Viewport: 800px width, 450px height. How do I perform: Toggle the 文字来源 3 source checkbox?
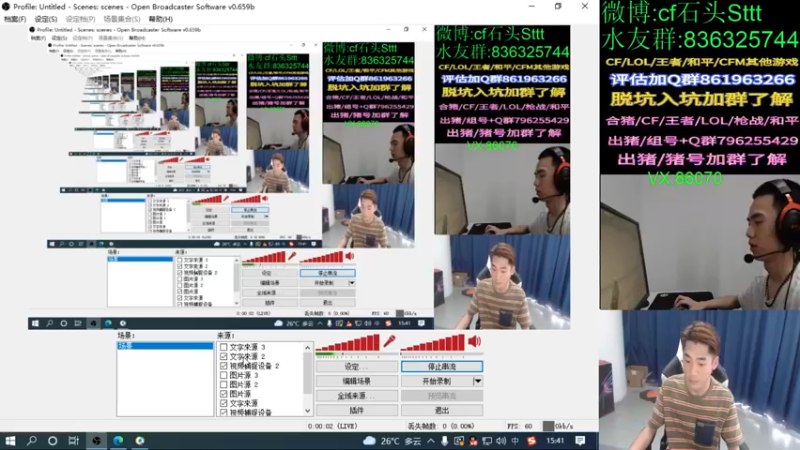pos(223,347)
